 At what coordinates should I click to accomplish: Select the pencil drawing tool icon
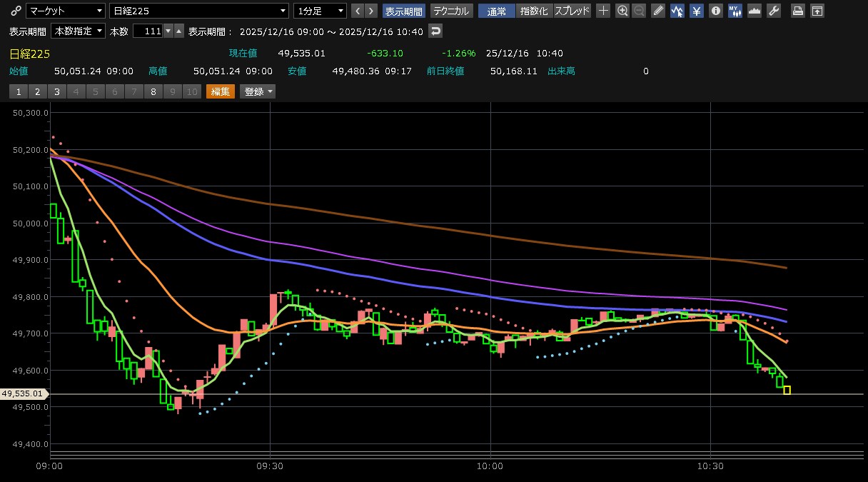pyautogui.click(x=658, y=11)
